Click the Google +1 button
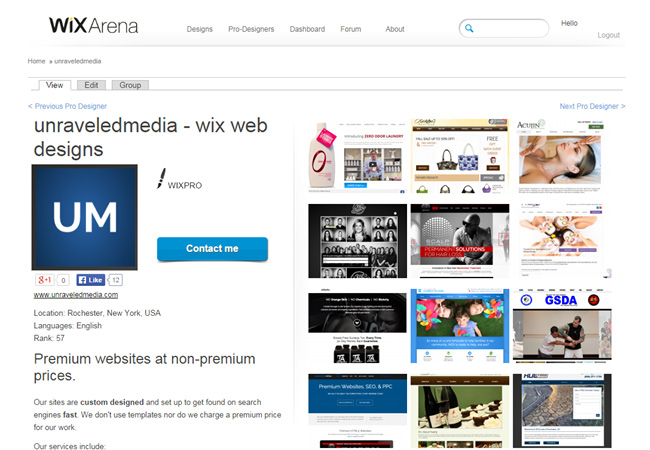The width and height of the screenshot is (650, 450). 45,280
